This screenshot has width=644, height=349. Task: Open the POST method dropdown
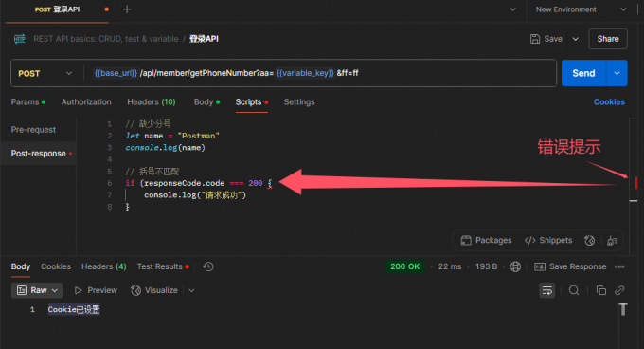[x=45, y=73]
